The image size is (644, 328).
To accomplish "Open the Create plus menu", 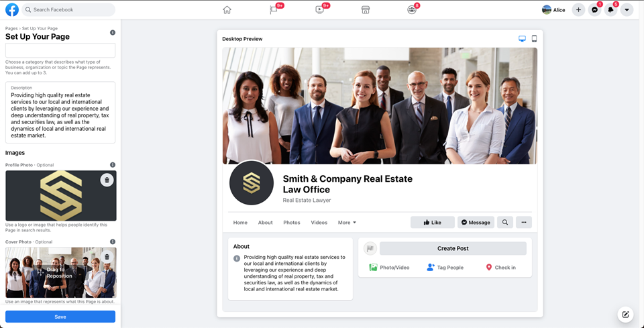I will (578, 10).
